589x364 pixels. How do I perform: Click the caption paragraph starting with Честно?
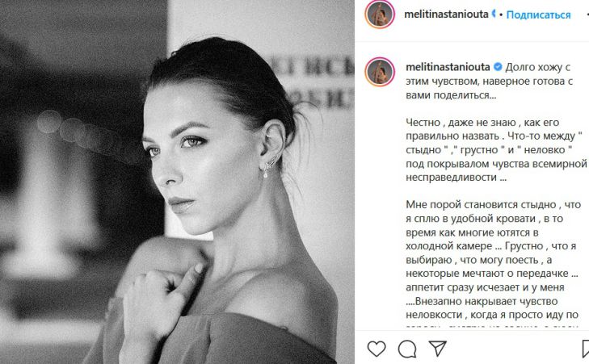496,150
